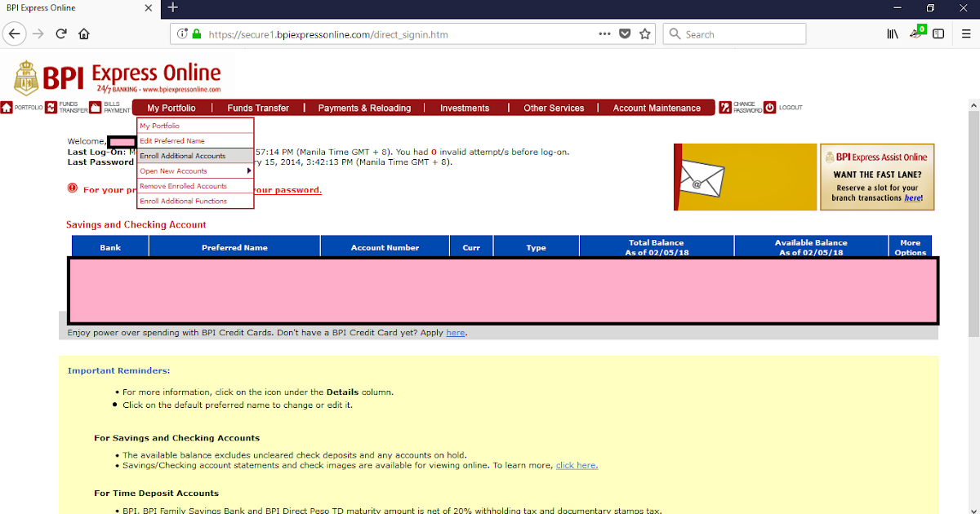Open the branch transactions here link
The image size is (980, 514).
pyautogui.click(x=913, y=197)
